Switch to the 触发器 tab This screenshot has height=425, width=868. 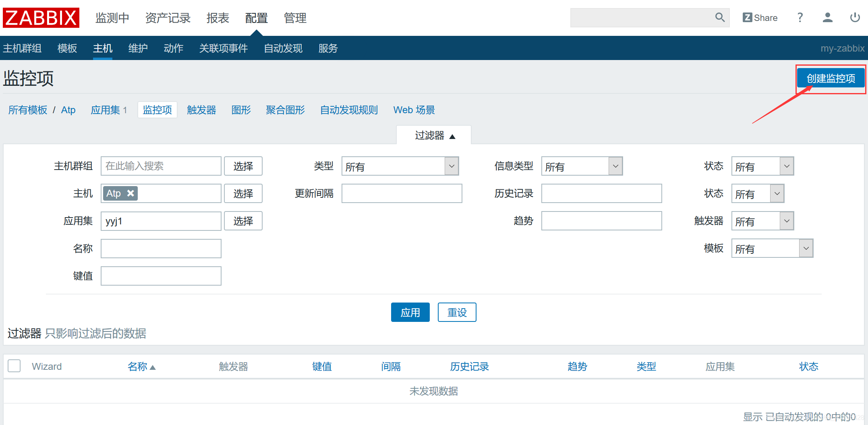[x=202, y=110]
